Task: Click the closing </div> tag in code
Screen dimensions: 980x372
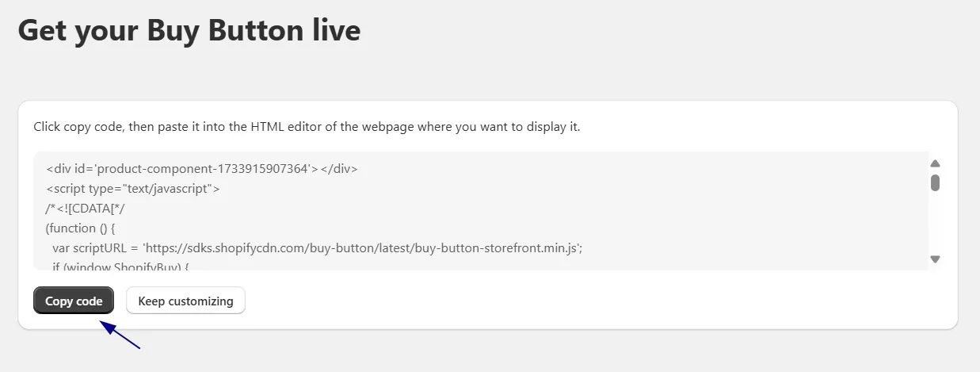Action: [x=340, y=168]
